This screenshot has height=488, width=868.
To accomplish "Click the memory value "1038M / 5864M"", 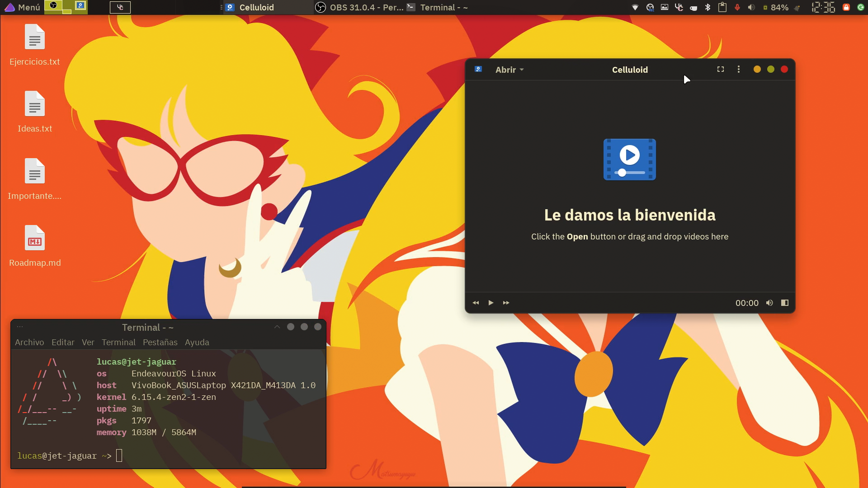I will (x=164, y=432).
